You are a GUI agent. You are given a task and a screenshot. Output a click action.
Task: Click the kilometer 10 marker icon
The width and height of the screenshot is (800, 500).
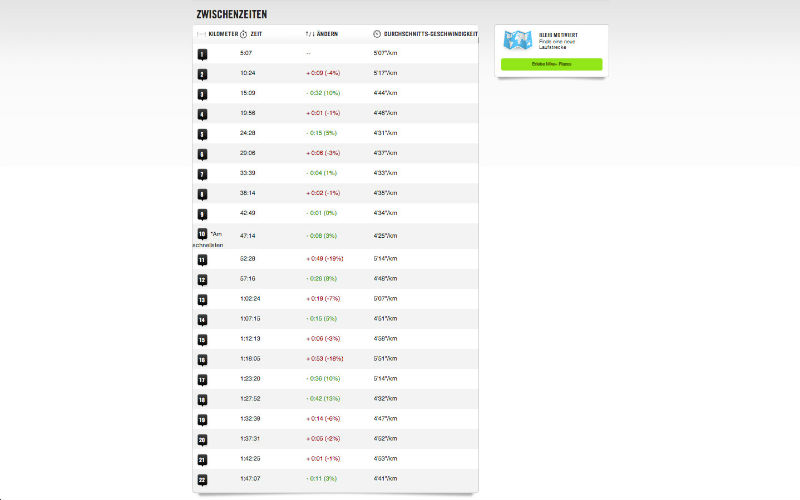[x=202, y=234]
